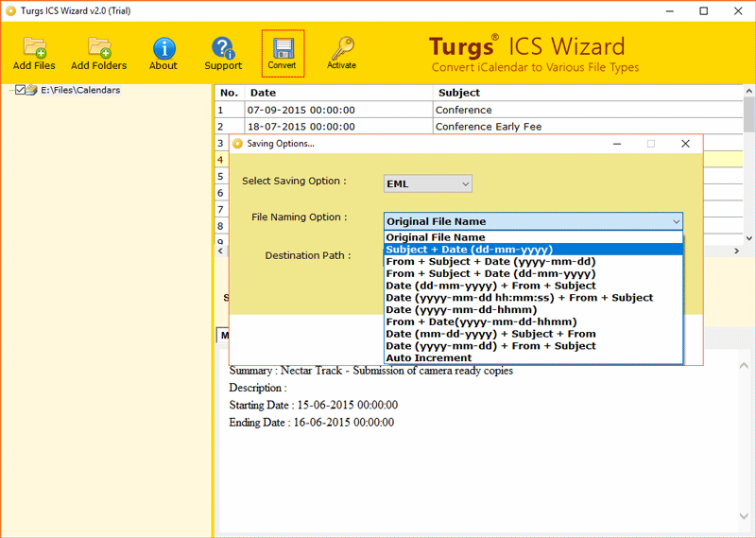Click date 07-09-2015 00:00:00 cell
Image resolution: width=756 pixels, height=538 pixels.
pyautogui.click(x=339, y=110)
